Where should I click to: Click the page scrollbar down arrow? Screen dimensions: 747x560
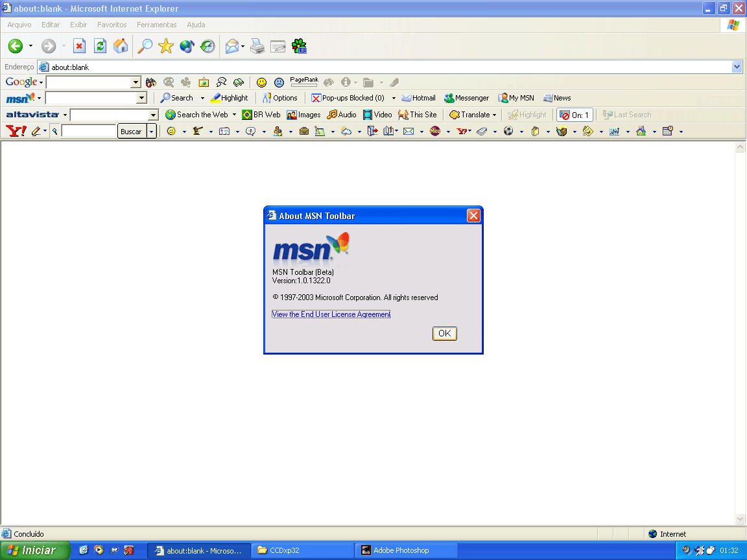740,519
